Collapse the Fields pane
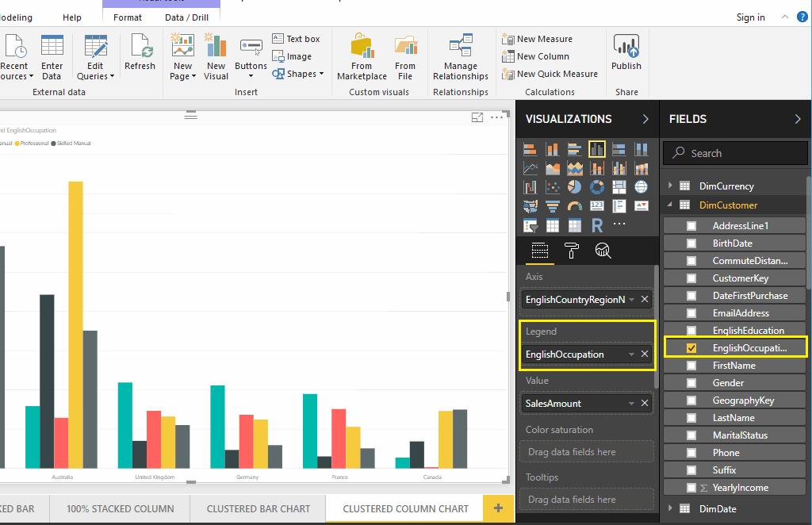 (798, 119)
